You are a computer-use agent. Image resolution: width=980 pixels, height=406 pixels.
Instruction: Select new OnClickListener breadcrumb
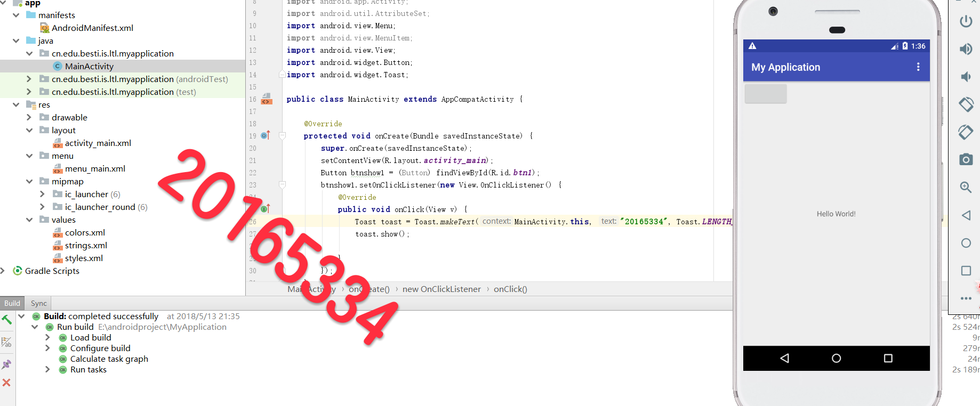pyautogui.click(x=441, y=289)
